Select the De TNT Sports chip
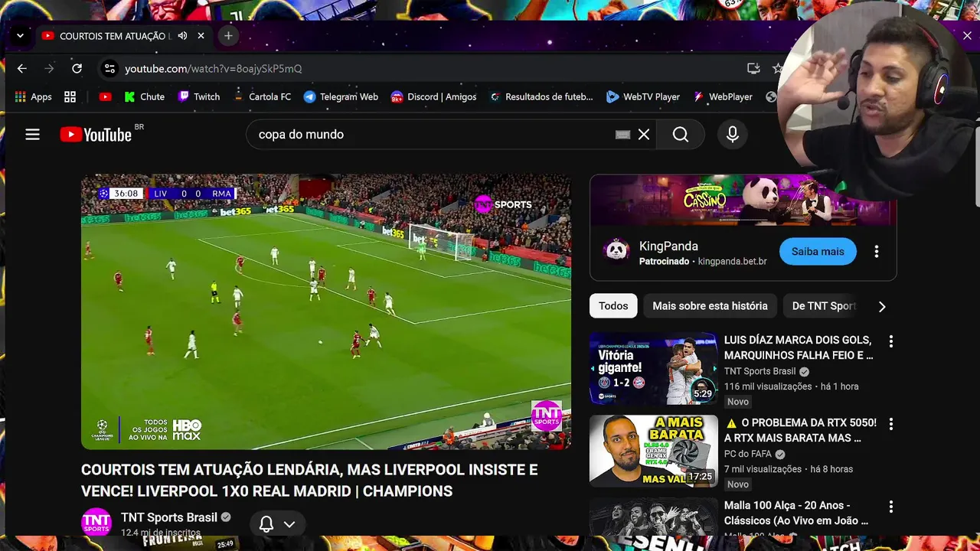980x551 pixels. click(824, 306)
